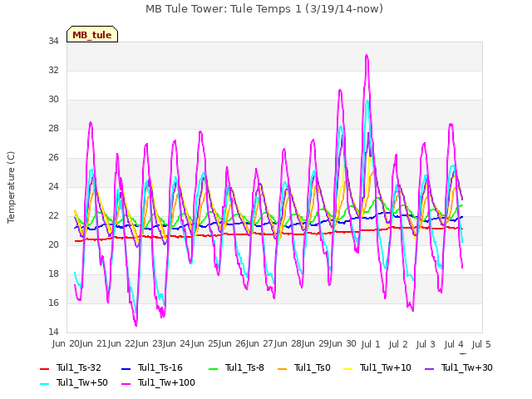The height and width of the screenshot is (399, 532).
Task: Select the Tul1_Tw+100 legend label
Action: tap(166, 382)
